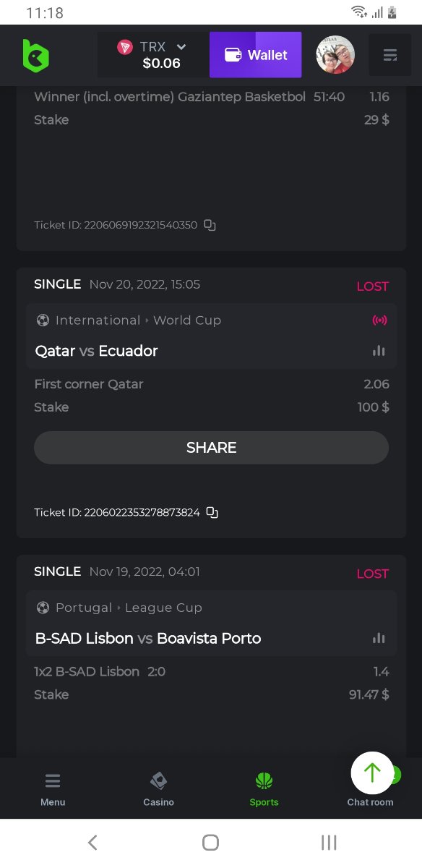Image resolution: width=422 pixels, height=868 pixels.
Task: Open the Chat room tab
Action: [x=370, y=801]
